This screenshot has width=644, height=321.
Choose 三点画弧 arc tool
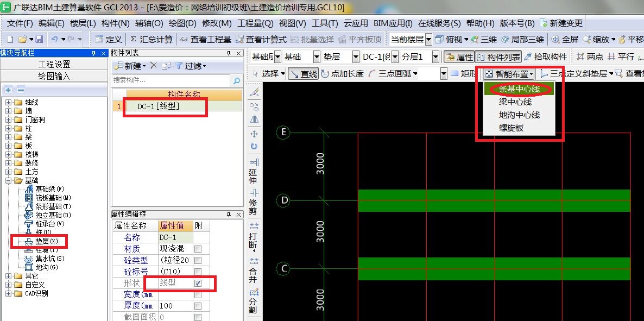tap(389, 73)
